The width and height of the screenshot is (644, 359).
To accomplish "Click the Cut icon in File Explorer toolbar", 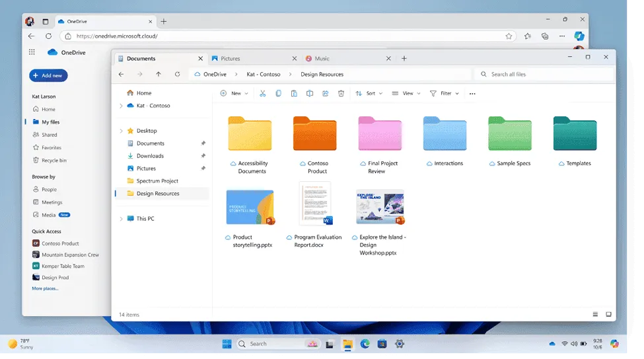I will pyautogui.click(x=262, y=93).
